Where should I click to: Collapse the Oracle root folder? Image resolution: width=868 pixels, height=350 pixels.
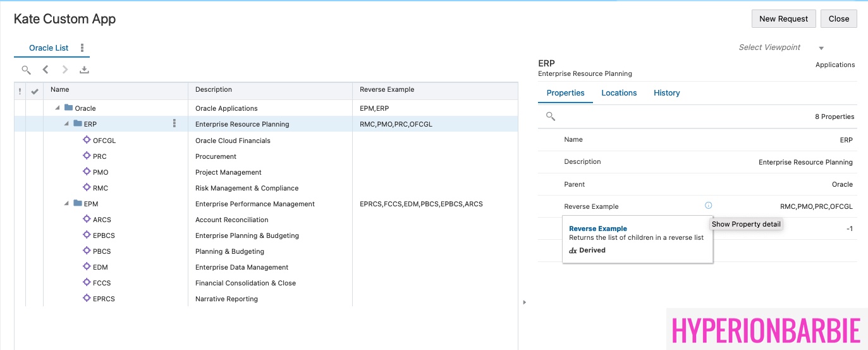pyautogui.click(x=58, y=108)
